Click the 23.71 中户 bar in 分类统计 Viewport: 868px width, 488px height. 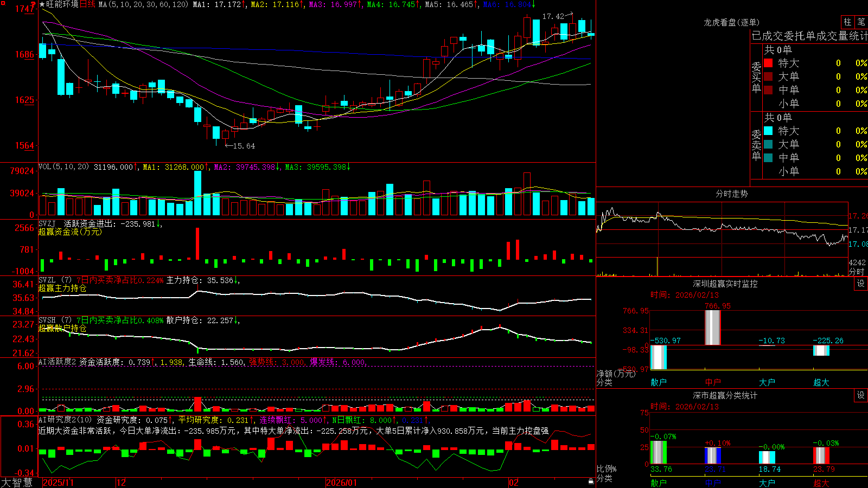[x=713, y=455]
